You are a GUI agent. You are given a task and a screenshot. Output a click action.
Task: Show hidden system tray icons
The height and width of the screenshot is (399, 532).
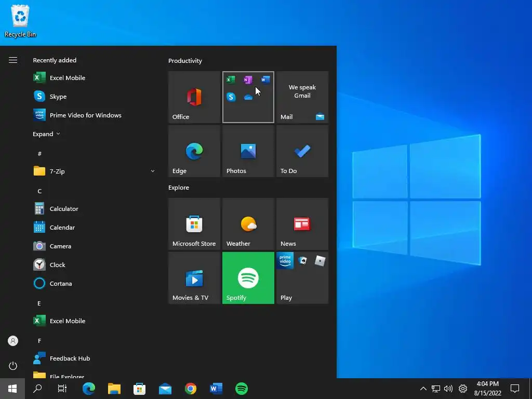423,389
